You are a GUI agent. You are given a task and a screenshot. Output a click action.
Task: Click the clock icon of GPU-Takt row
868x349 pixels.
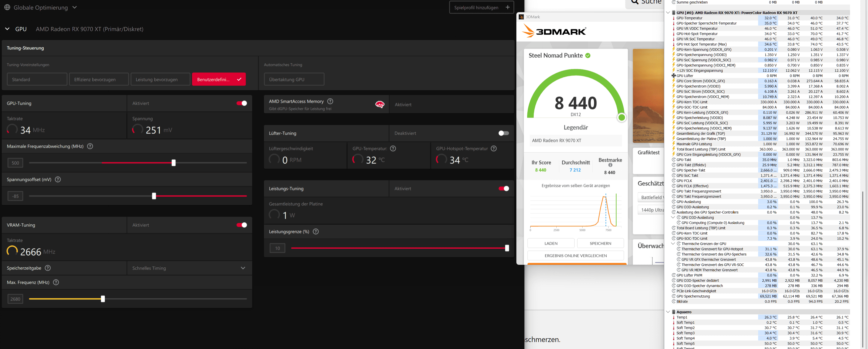pyautogui.click(x=673, y=160)
